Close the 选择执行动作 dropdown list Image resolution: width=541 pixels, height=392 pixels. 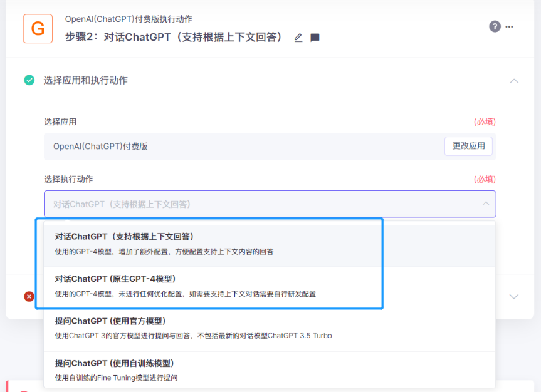click(486, 204)
